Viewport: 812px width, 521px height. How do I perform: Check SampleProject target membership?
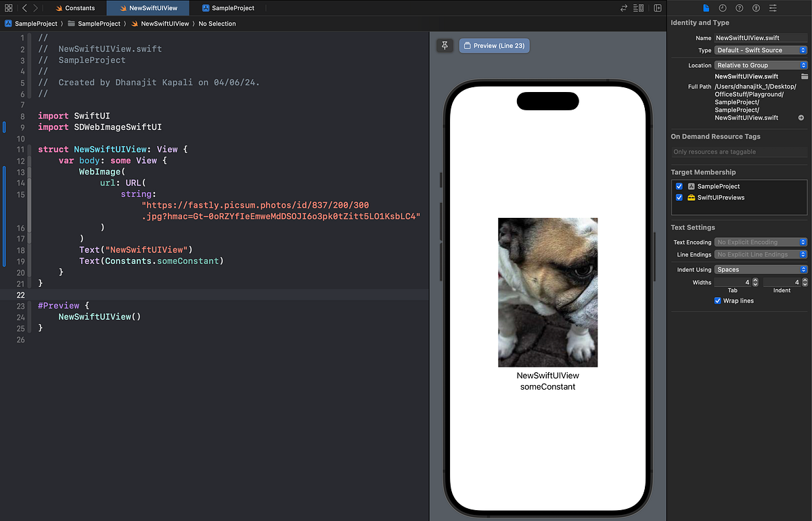(x=679, y=186)
